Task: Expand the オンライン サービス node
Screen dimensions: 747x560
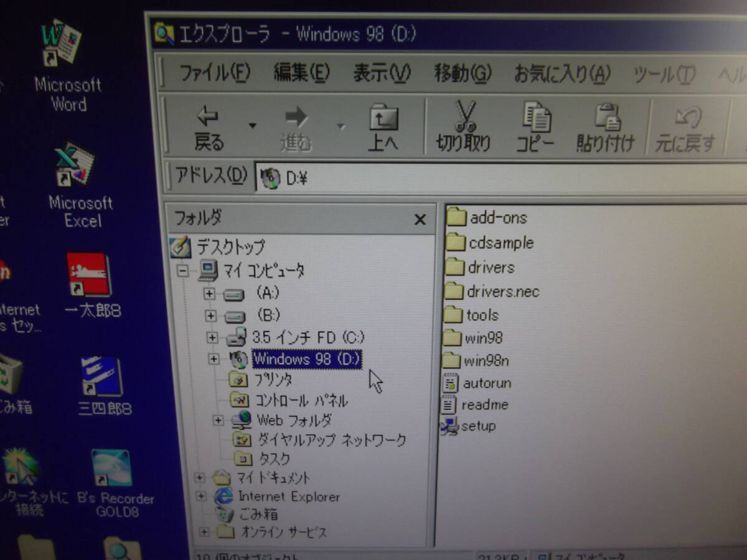Action: point(204,532)
